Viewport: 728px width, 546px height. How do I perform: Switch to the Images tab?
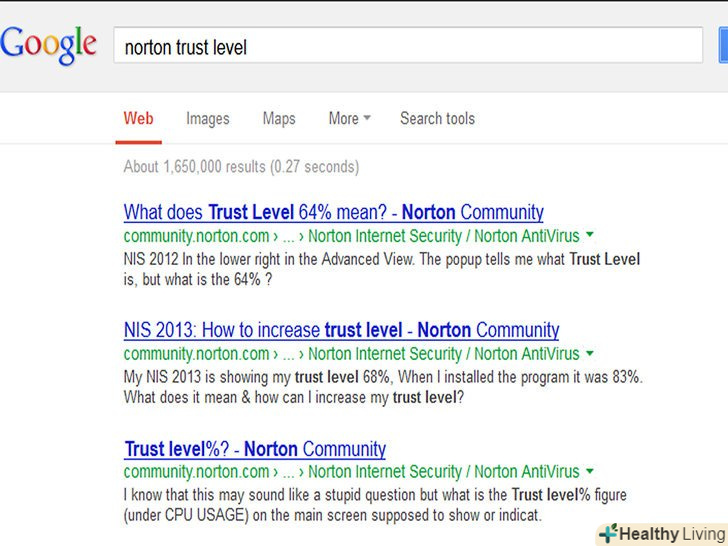pos(208,119)
